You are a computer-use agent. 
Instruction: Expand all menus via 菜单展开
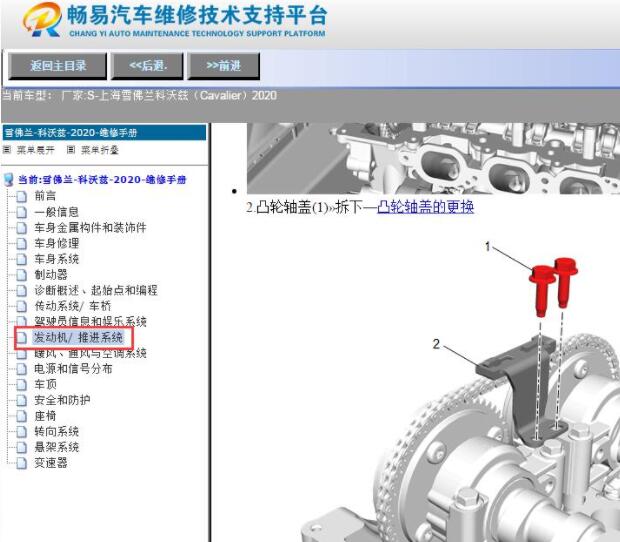[x=36, y=150]
